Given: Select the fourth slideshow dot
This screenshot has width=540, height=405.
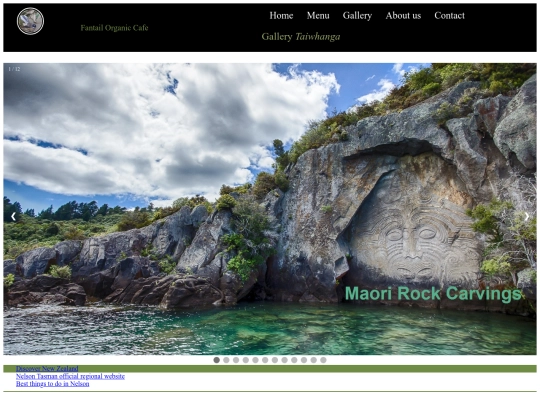Looking at the screenshot, I should (x=246, y=360).
